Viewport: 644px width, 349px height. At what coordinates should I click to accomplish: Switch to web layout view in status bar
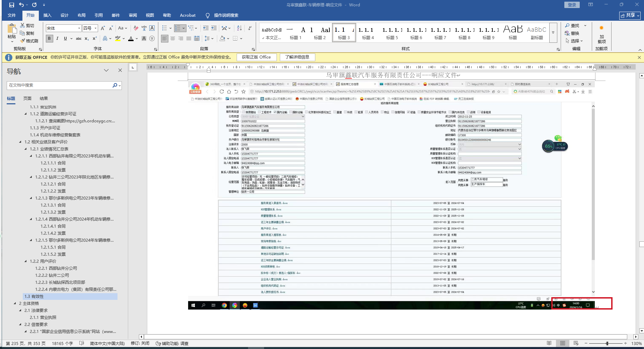pos(576,343)
